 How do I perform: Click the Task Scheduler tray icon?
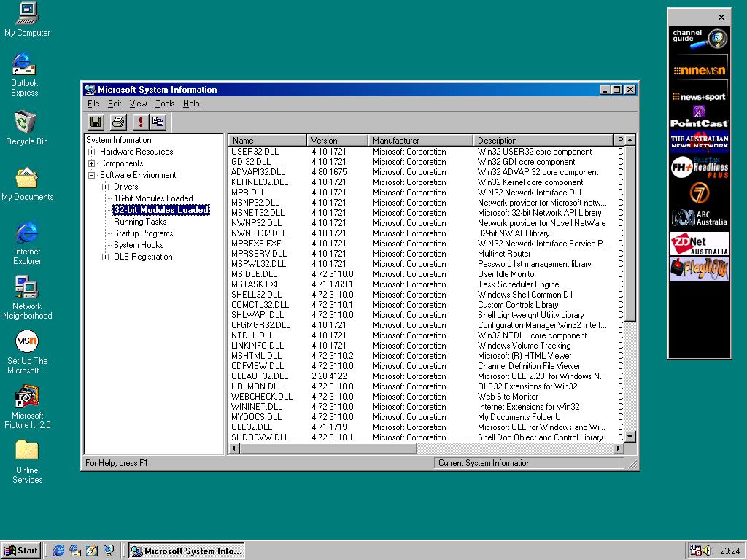695,551
